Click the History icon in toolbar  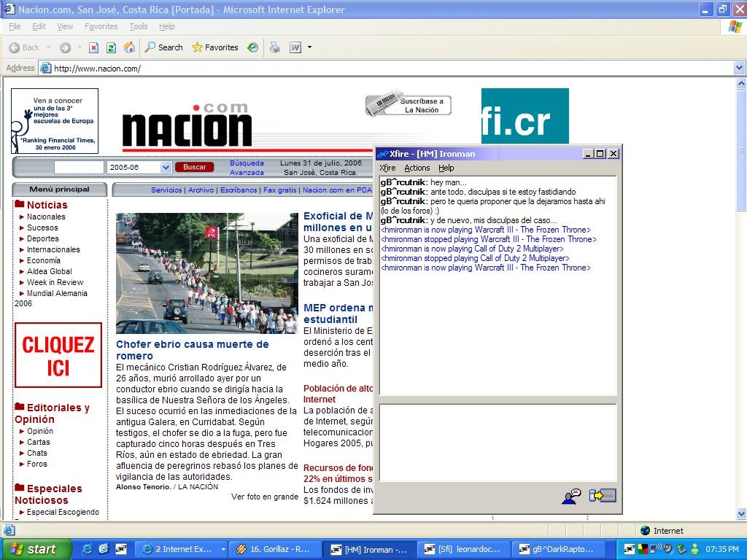253,47
